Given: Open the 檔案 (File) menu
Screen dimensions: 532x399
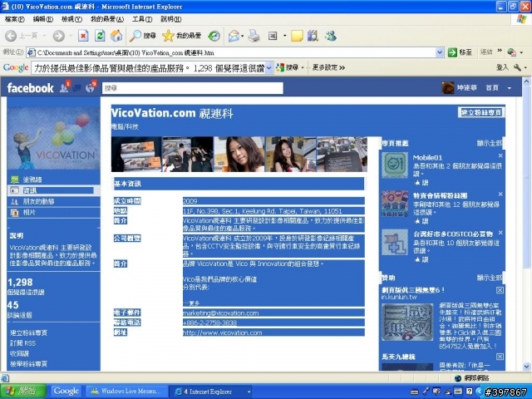Looking at the screenshot, I should tap(15, 19).
